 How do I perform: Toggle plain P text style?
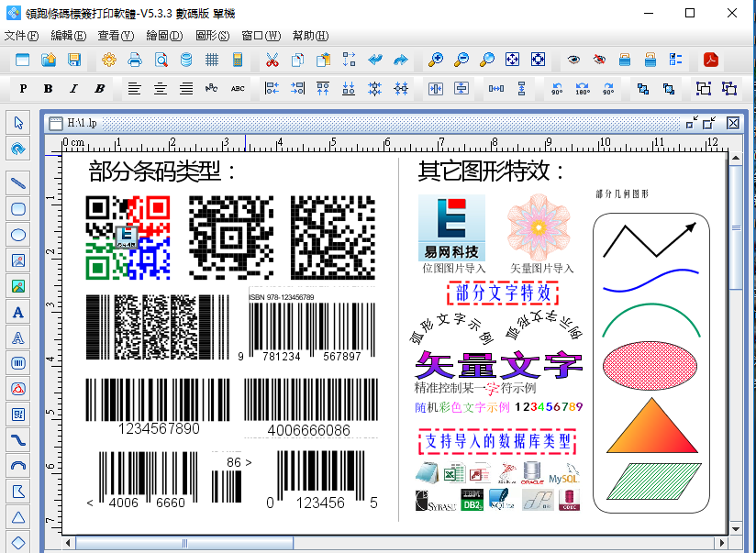tap(23, 89)
